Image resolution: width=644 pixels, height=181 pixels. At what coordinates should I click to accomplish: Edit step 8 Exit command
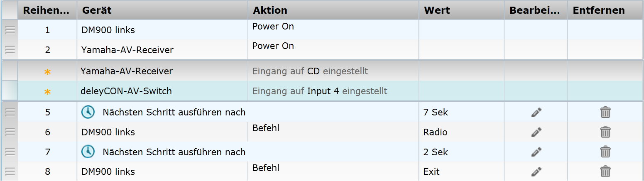[536, 171]
